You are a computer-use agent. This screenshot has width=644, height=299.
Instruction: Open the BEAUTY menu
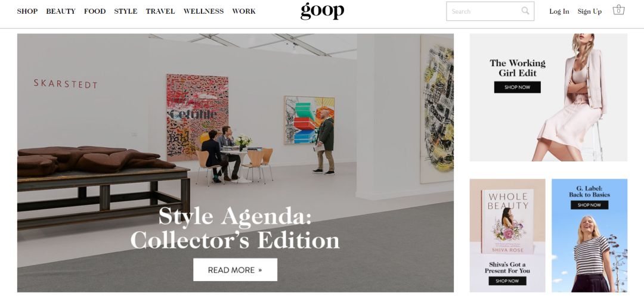pyautogui.click(x=61, y=11)
